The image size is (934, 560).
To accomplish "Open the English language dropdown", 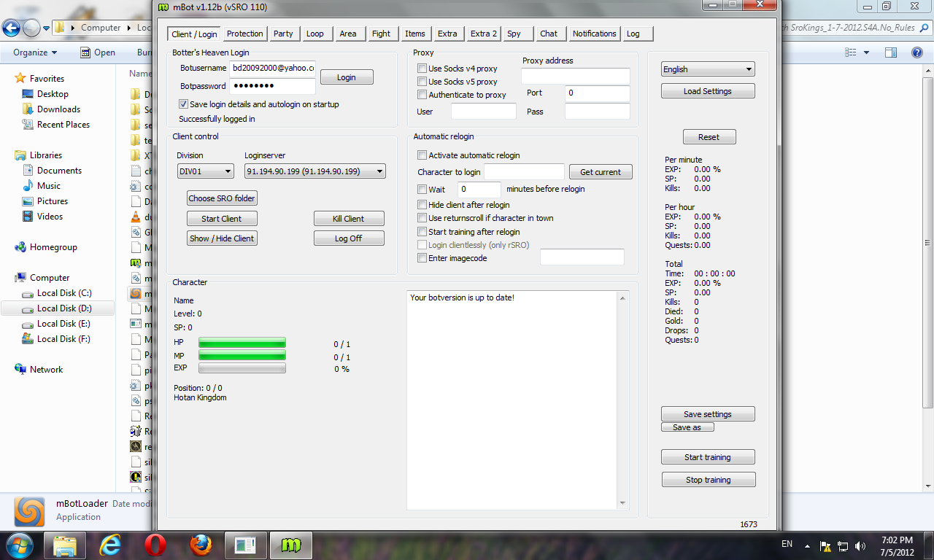I will click(x=708, y=69).
